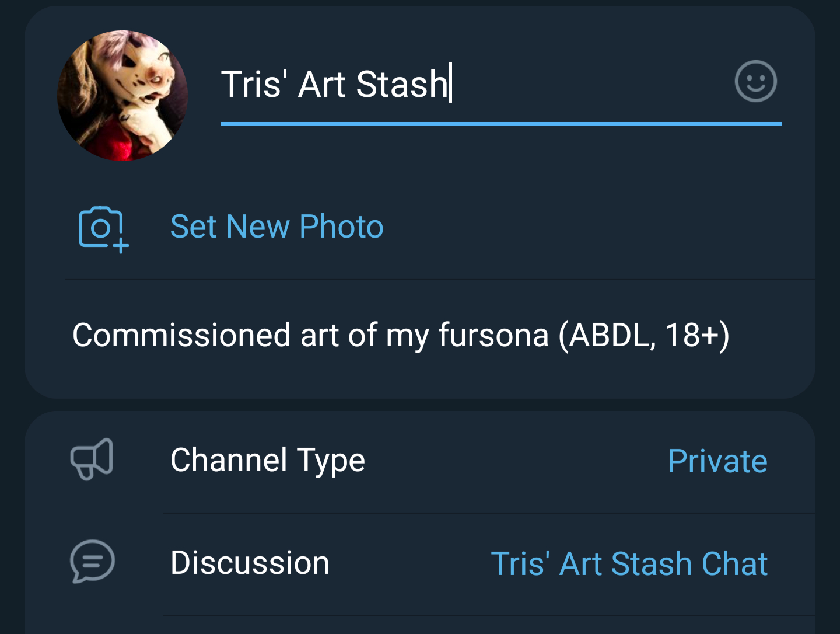Click the channel description text field

(400, 335)
